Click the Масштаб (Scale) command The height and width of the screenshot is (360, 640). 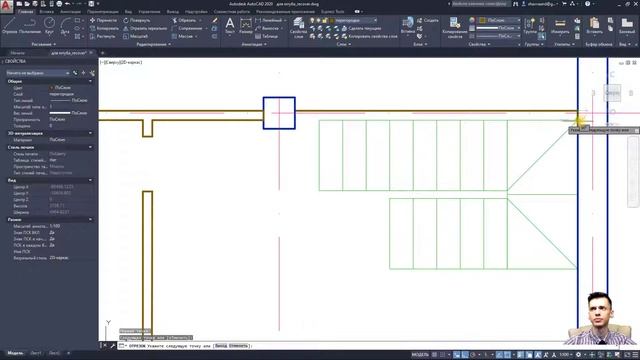pyautogui.click(x=136, y=36)
